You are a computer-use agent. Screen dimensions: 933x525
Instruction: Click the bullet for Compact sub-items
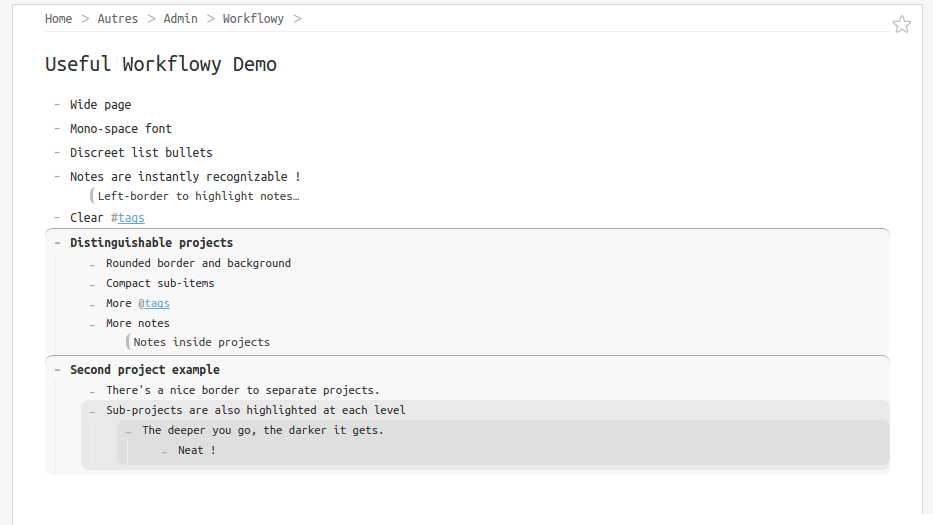point(93,285)
